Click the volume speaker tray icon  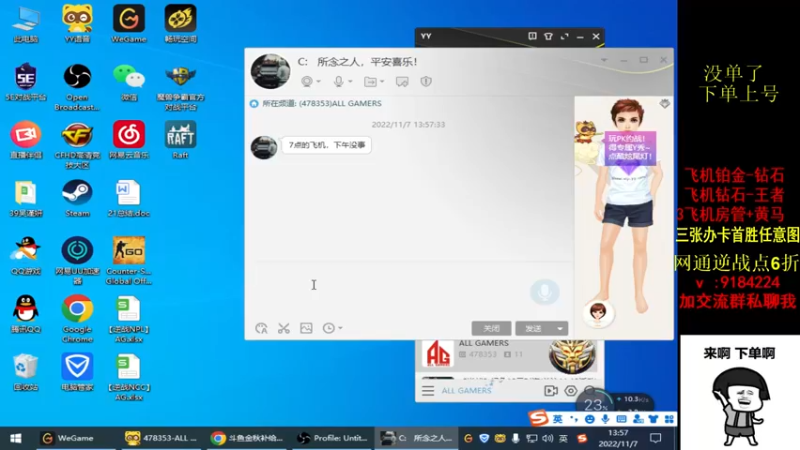pos(547,438)
